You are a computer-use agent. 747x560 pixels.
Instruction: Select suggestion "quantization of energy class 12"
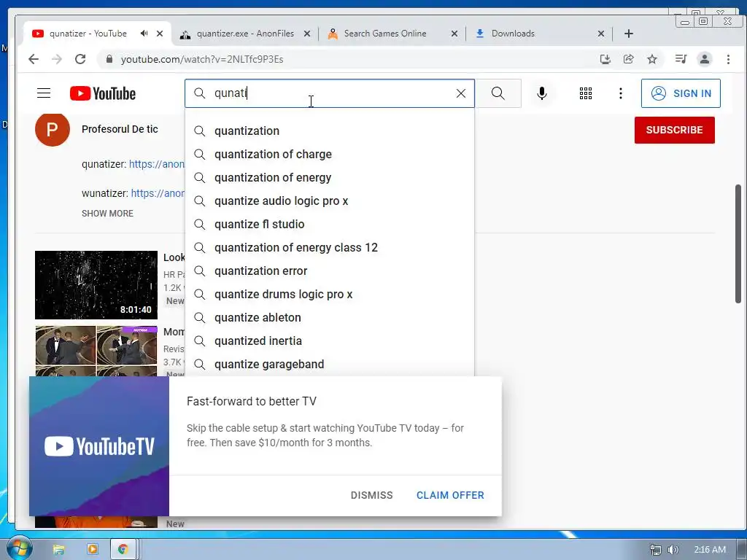tap(330, 248)
